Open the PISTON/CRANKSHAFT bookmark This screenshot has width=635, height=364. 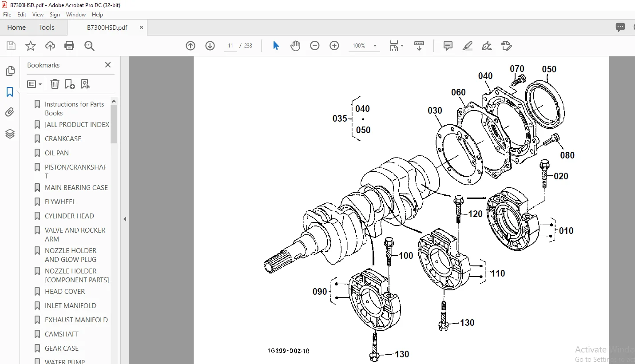point(76,171)
